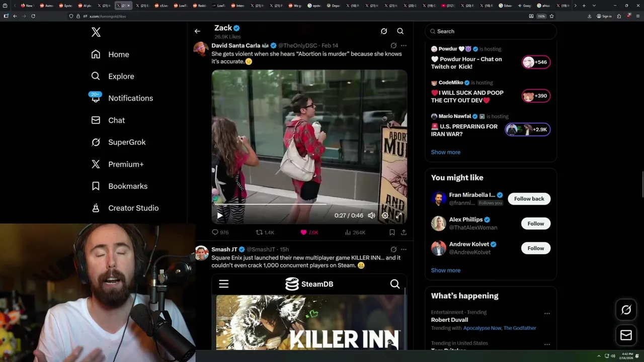Open the more options menu on David Santa Carla's post
This screenshot has width=644, height=362.
coord(404,46)
